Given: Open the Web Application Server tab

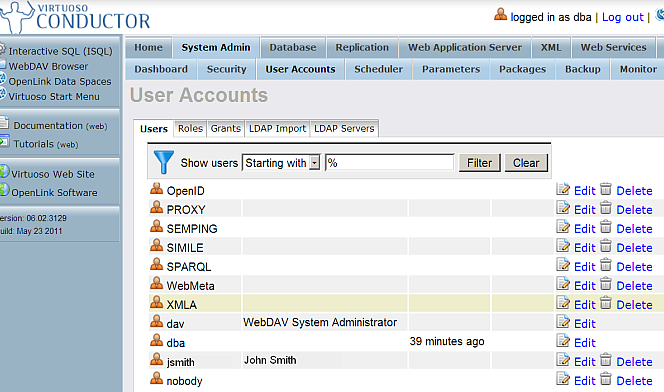Looking at the screenshot, I should 465,47.
